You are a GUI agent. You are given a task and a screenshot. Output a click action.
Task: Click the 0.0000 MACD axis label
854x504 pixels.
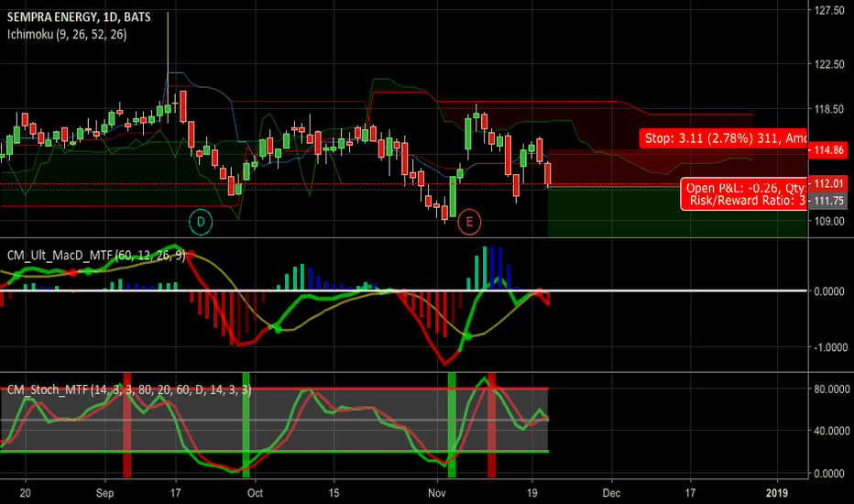829,291
